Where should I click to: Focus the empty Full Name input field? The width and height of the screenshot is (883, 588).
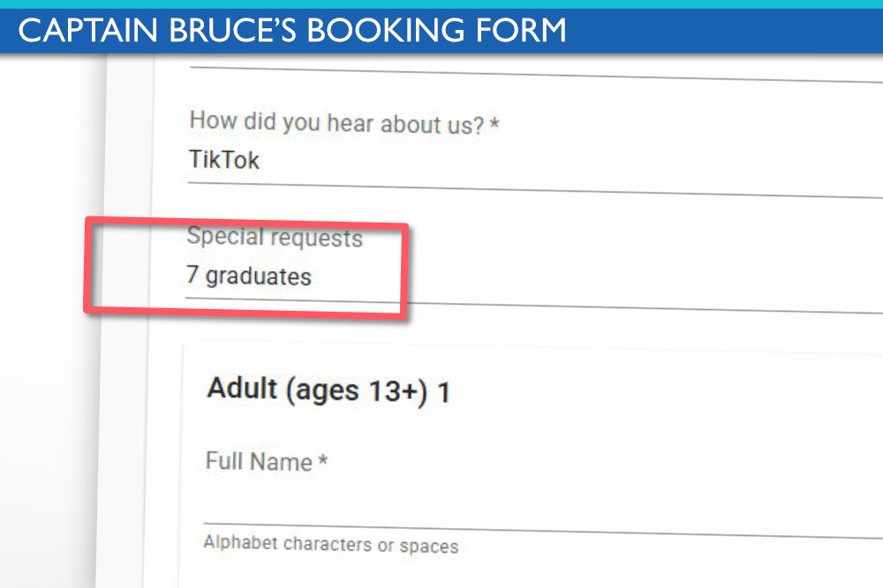(x=530, y=503)
